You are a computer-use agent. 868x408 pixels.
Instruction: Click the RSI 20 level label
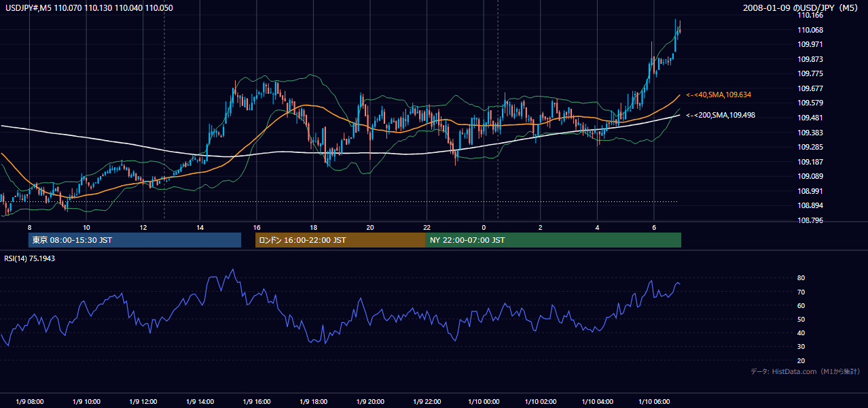coord(801,360)
